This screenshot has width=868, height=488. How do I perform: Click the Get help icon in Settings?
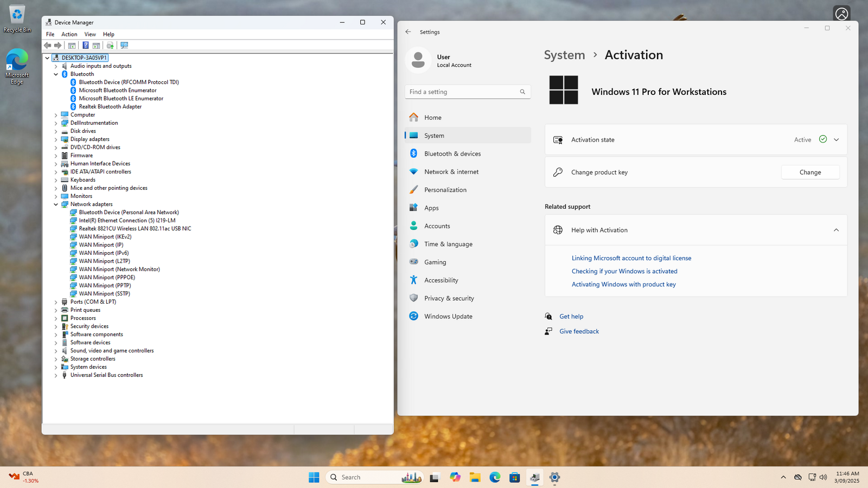click(548, 317)
